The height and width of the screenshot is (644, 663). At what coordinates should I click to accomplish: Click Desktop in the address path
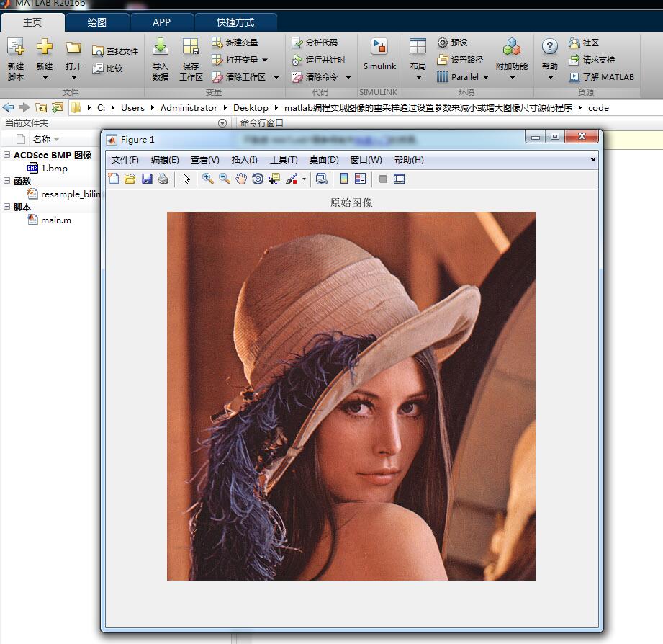[x=251, y=108]
